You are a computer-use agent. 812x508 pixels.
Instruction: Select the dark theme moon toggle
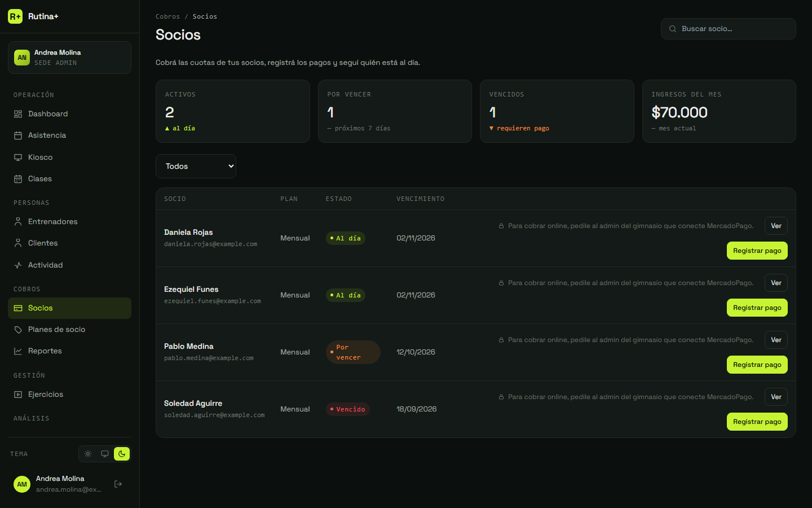click(122, 454)
